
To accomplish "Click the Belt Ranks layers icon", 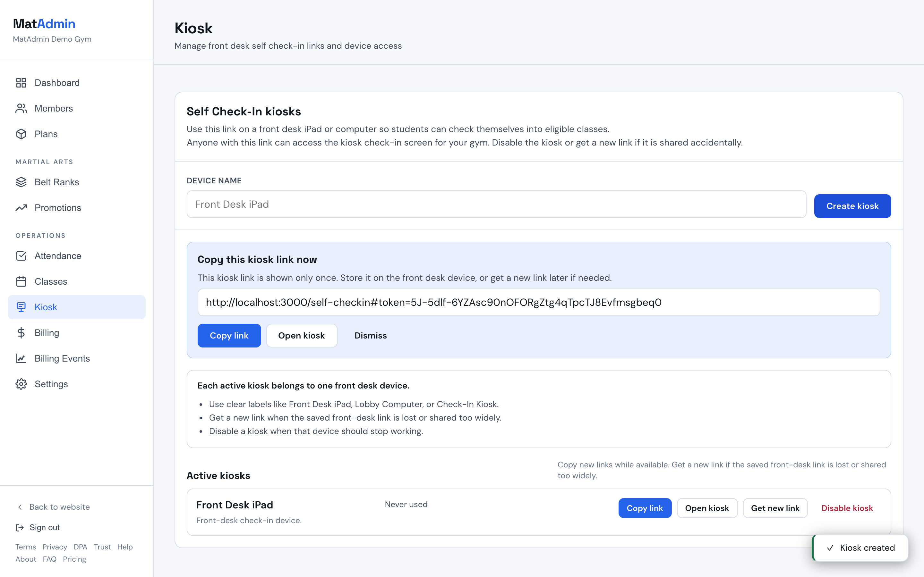I will pyautogui.click(x=21, y=182).
